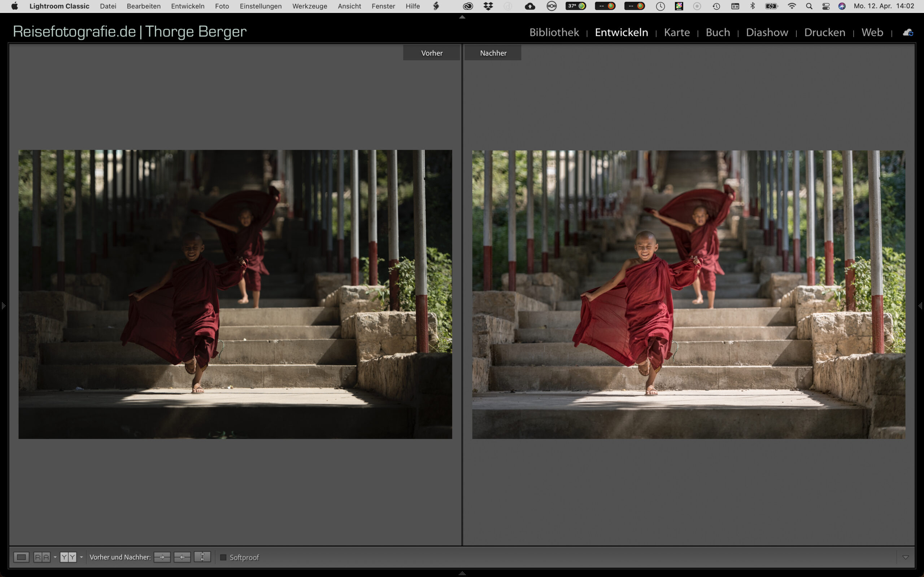Open cloud sync status icon
Image resolution: width=924 pixels, height=577 pixels.
pos(908,33)
